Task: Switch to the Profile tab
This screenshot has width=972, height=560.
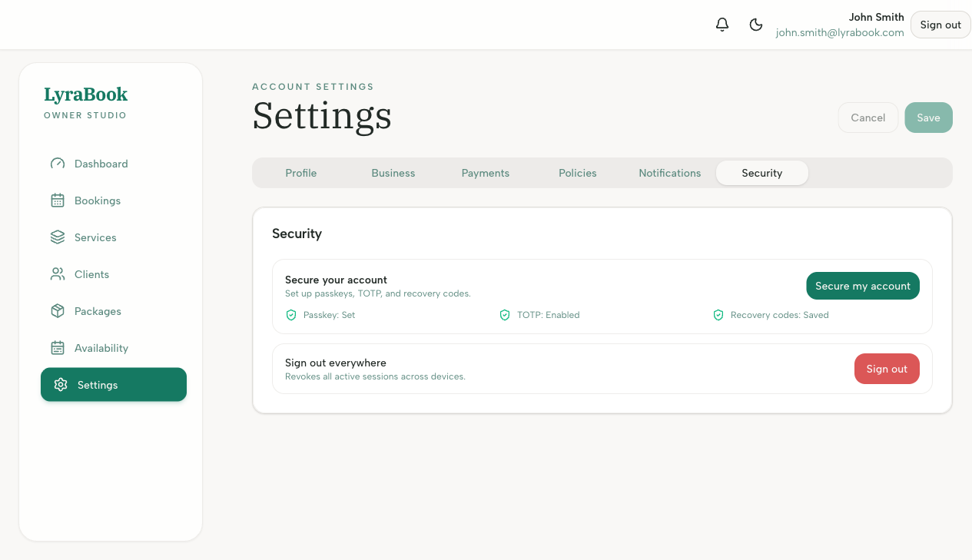Action: pyautogui.click(x=300, y=173)
